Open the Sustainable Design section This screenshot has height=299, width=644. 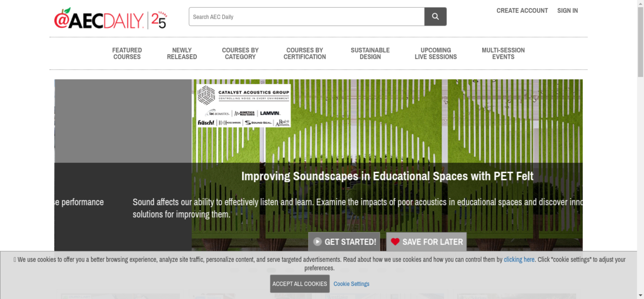point(370,53)
